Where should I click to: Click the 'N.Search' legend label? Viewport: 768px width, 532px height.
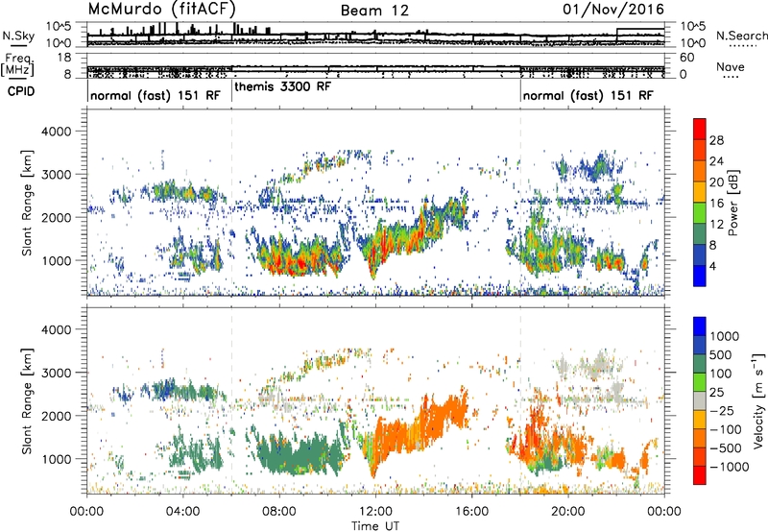point(741,36)
